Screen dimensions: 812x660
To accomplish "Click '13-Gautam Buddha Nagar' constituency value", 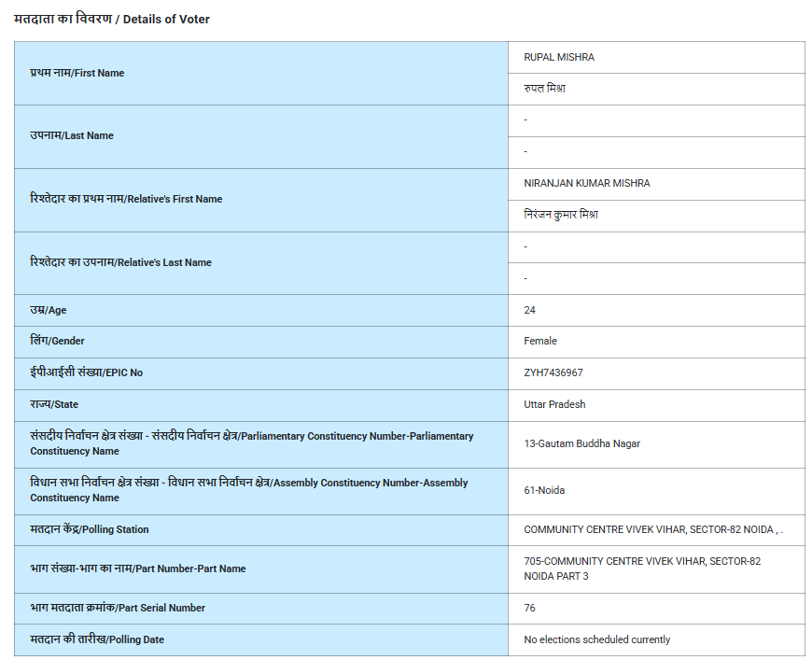I will point(581,443).
